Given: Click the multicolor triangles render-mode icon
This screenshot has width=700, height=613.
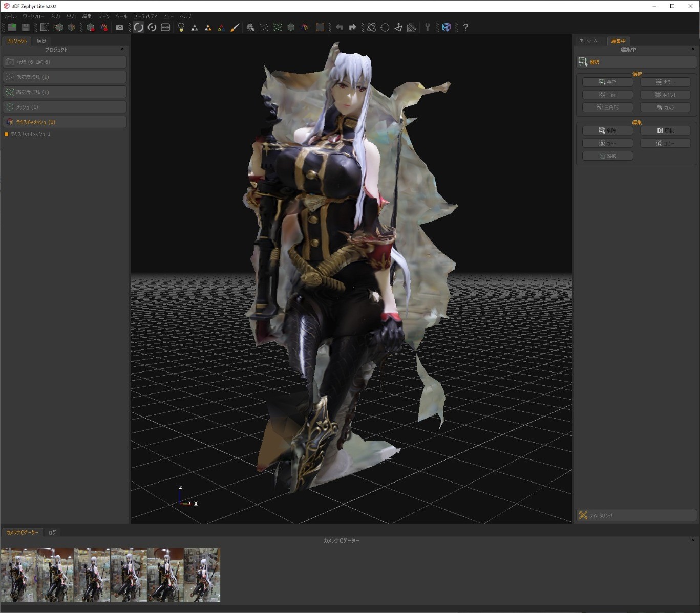Looking at the screenshot, I should pos(221,27).
